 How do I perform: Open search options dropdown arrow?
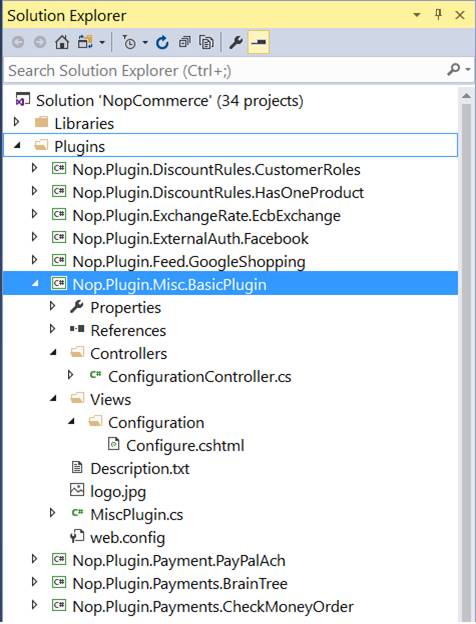point(468,70)
